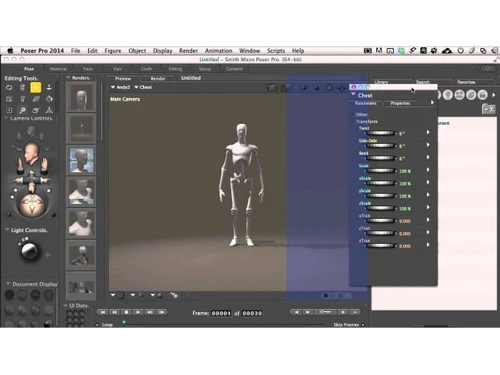Open the xTran parameter arrow menu
Viewport: 500px width, 375px height.
coord(428,220)
